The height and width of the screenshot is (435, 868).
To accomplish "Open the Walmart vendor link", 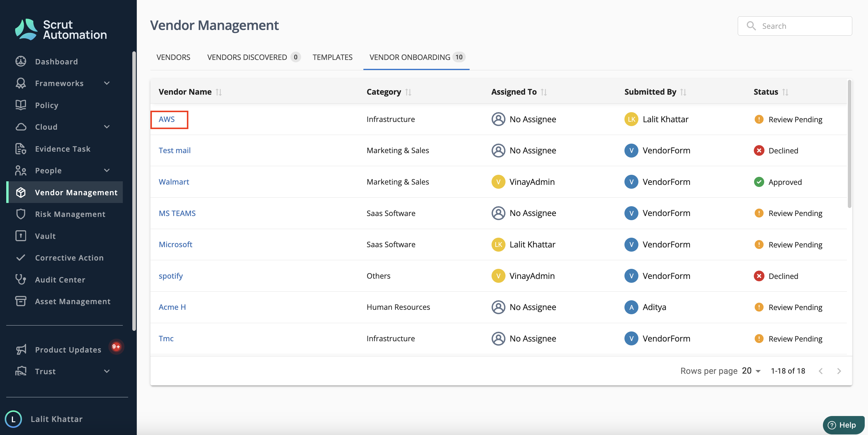I will click(174, 182).
